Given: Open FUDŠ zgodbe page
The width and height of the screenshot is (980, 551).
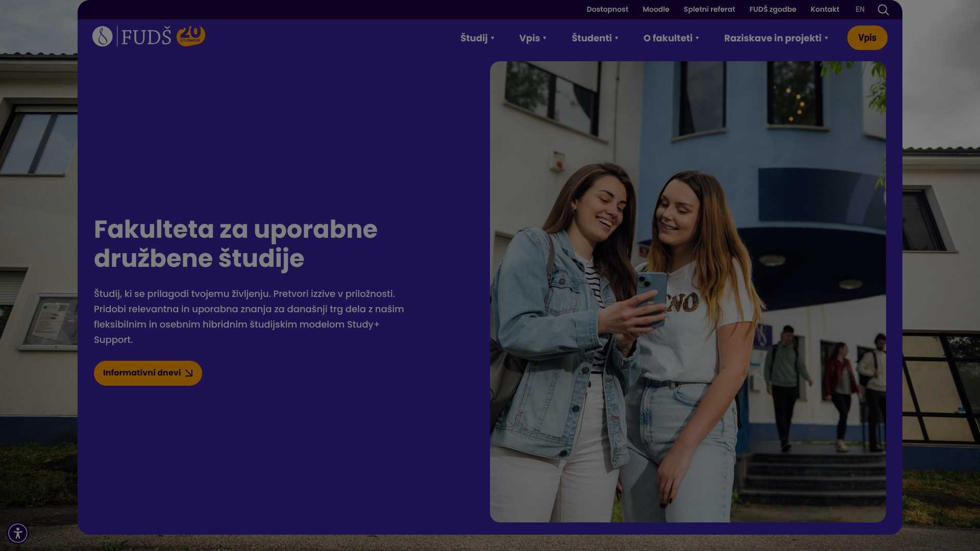Looking at the screenshot, I should point(772,9).
